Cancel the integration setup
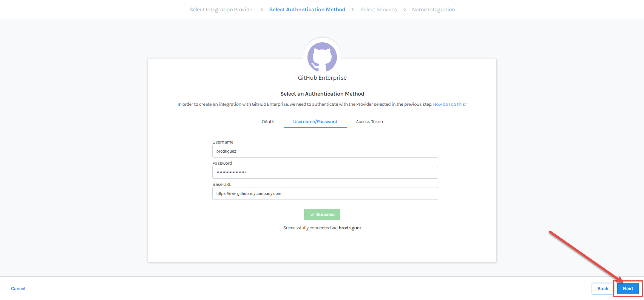644x300 pixels. [18, 289]
